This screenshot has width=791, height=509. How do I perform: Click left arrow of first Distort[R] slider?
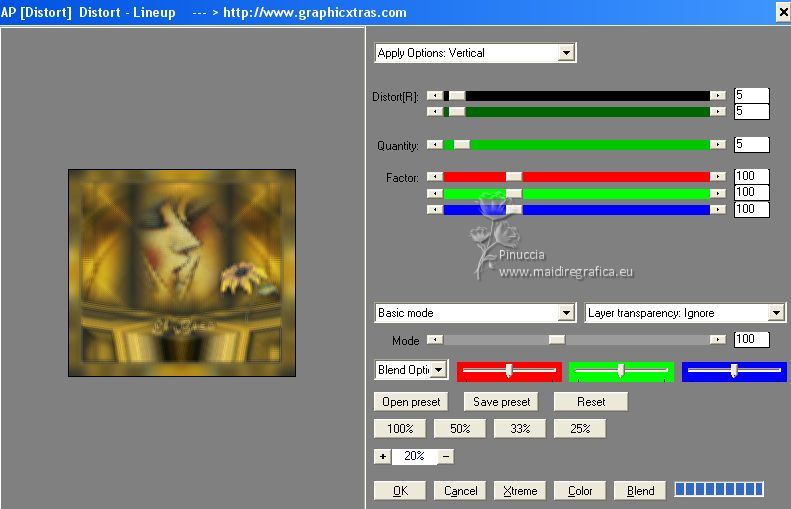point(434,95)
